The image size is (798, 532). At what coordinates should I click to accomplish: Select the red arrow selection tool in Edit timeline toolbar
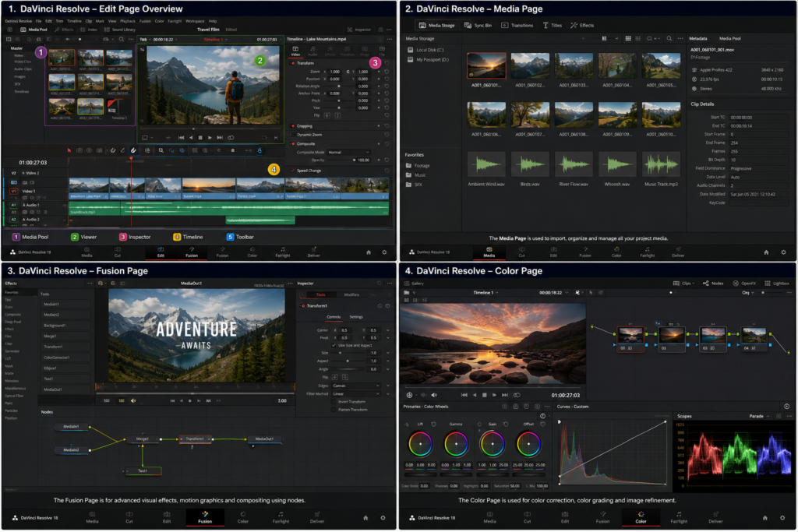coord(69,150)
